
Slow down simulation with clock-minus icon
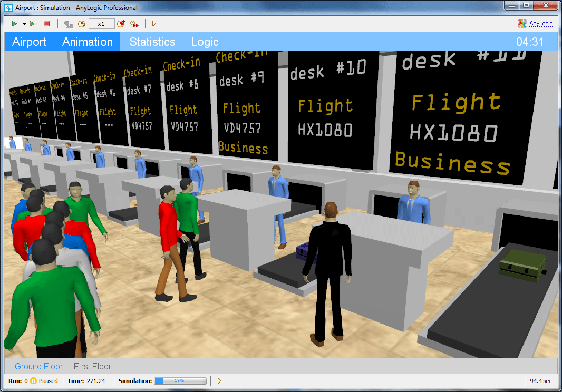point(82,24)
